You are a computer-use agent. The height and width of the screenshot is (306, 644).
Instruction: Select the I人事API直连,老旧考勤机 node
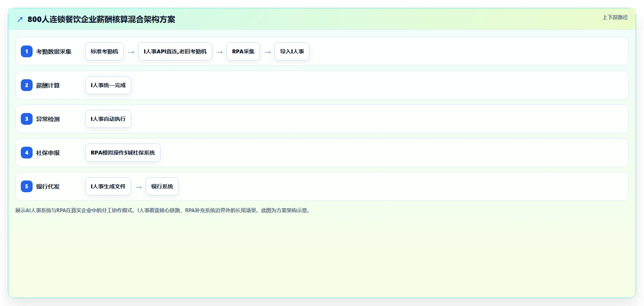(x=175, y=51)
